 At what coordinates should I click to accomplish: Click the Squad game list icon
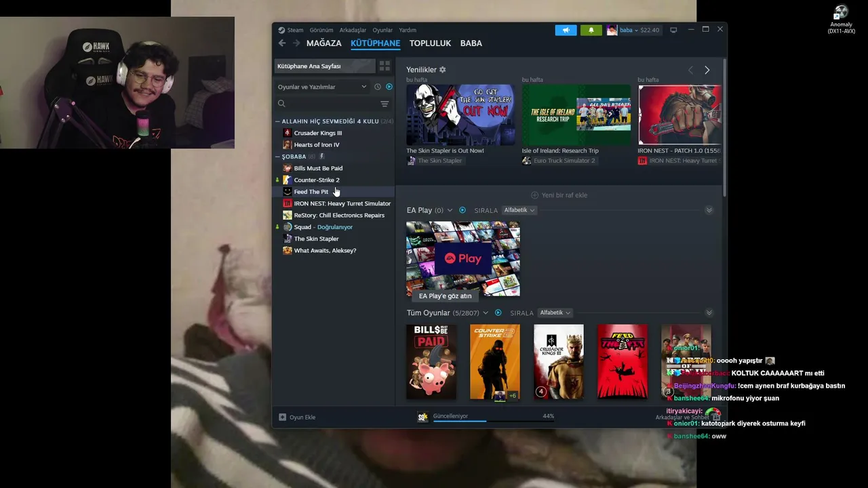(288, 227)
